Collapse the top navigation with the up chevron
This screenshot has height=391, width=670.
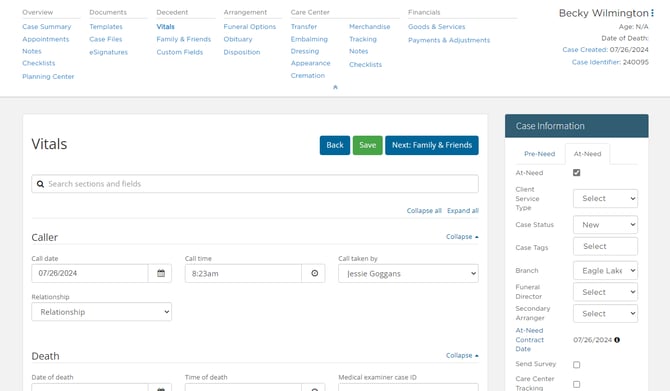click(x=335, y=87)
